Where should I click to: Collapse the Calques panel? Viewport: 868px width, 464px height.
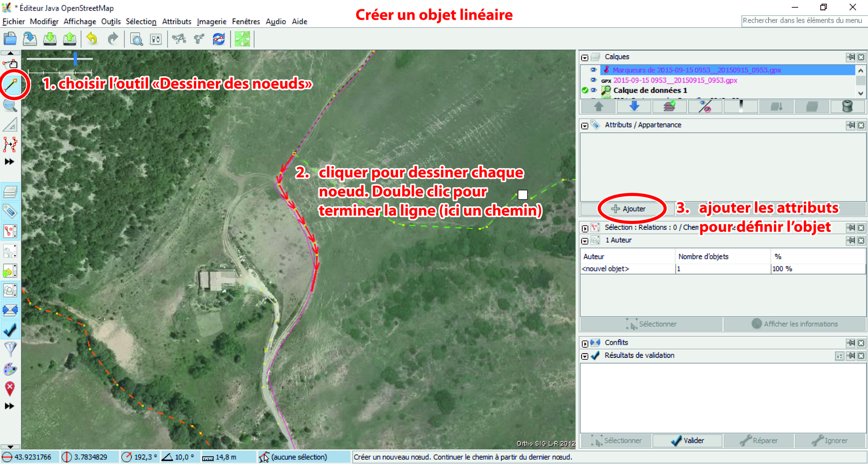tap(585, 58)
